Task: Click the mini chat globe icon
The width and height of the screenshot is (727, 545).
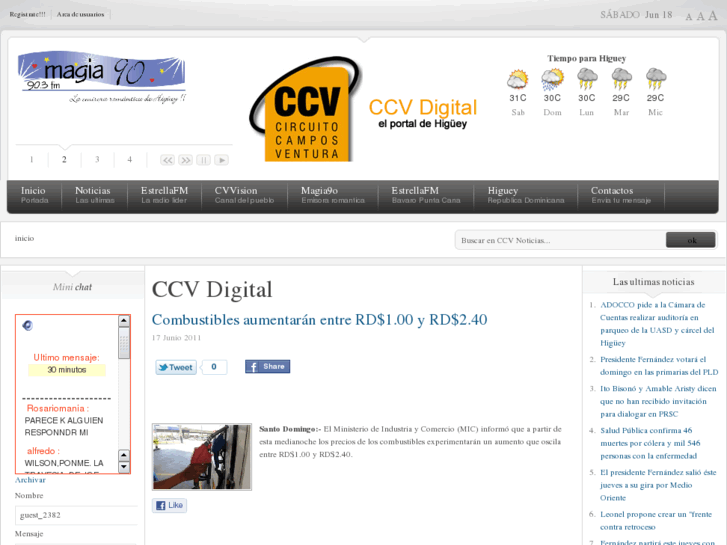Action: click(x=27, y=326)
